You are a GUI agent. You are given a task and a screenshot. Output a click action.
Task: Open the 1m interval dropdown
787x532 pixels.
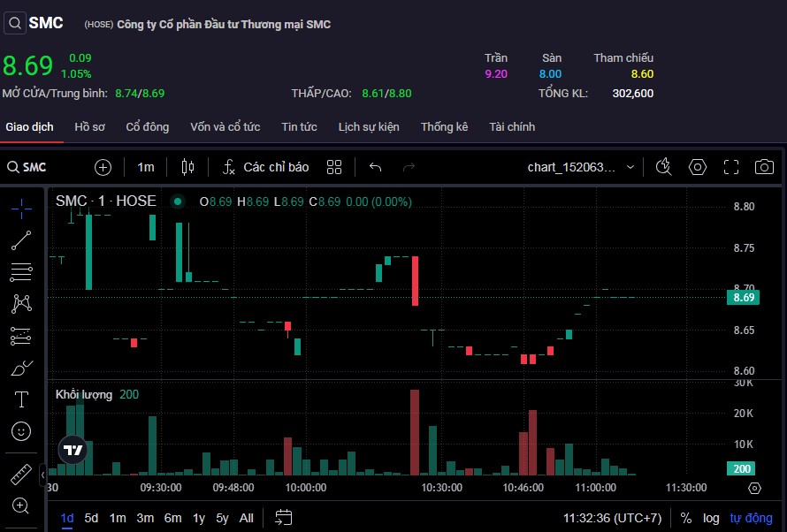pos(146,167)
